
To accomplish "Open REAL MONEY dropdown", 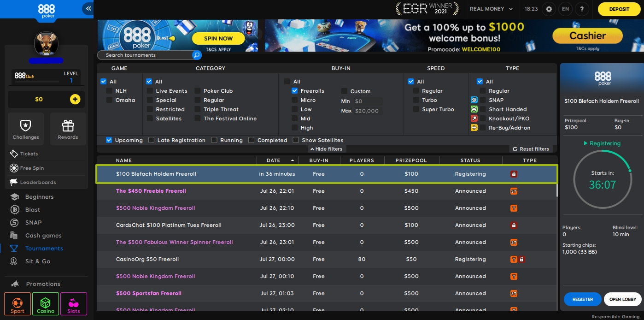I will [x=491, y=9].
